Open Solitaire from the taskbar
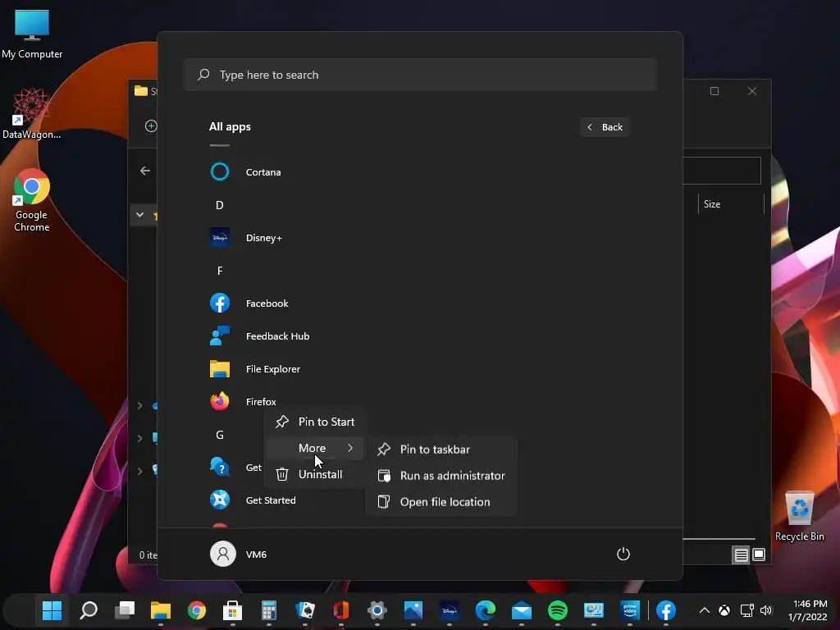Screen dimensions: 840x630 click(x=305, y=610)
